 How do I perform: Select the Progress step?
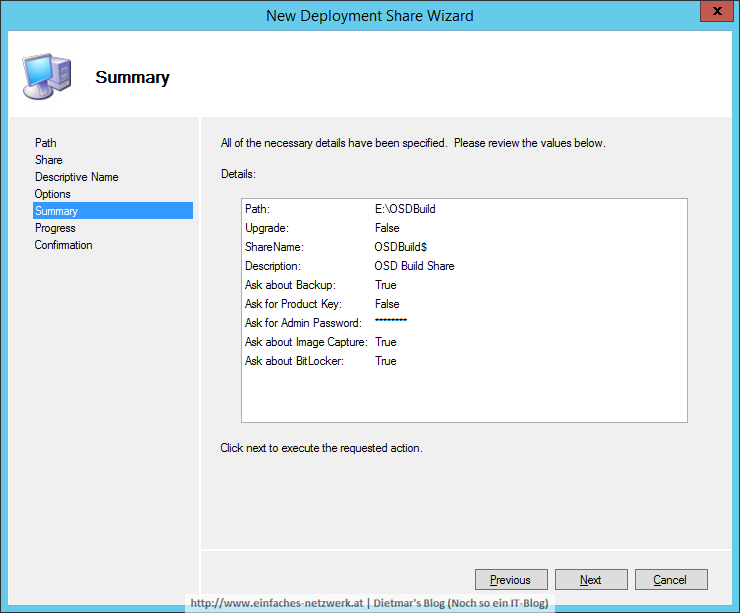pyautogui.click(x=55, y=228)
